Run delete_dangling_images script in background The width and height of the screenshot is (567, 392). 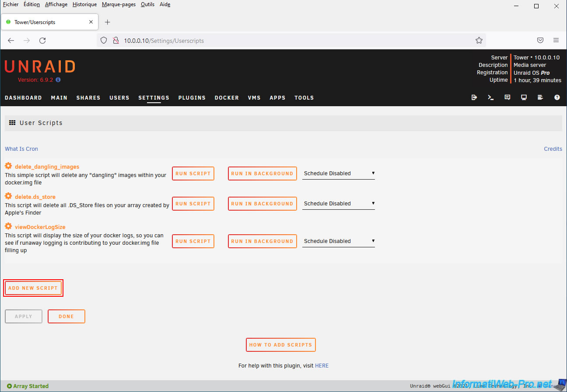[262, 173]
